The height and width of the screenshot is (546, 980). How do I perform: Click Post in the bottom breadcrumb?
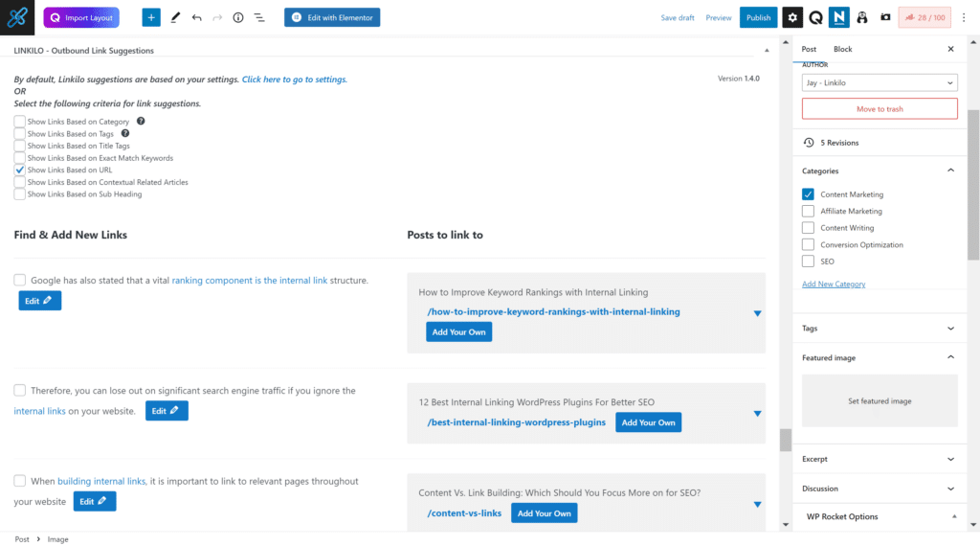(x=22, y=539)
